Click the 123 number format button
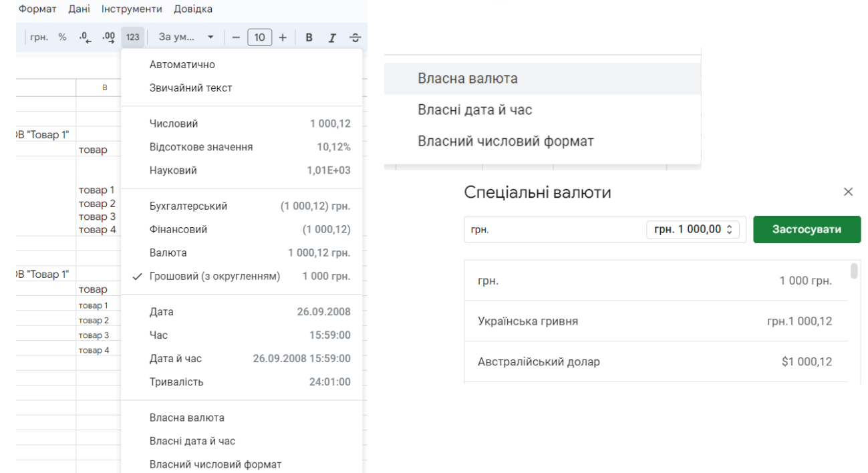Image resolution: width=868 pixels, height=473 pixels. click(x=132, y=37)
